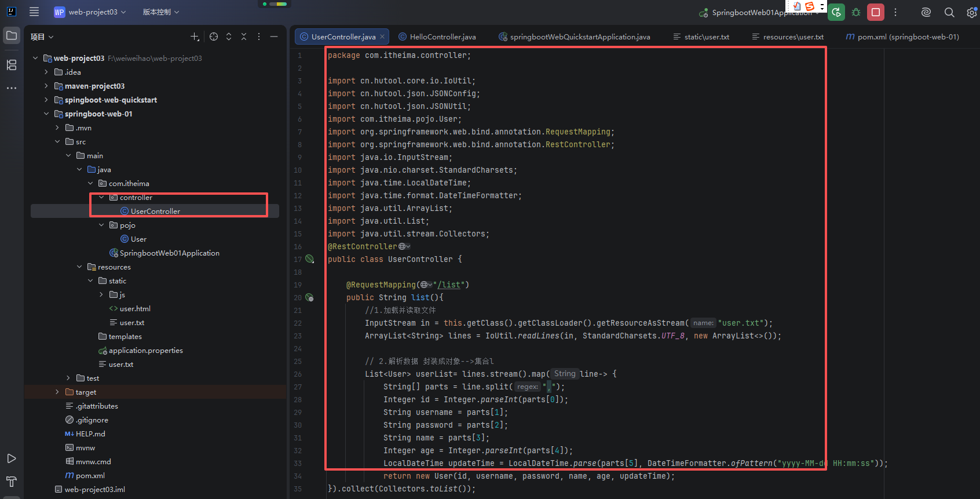Open IDE settings gear

(971, 12)
